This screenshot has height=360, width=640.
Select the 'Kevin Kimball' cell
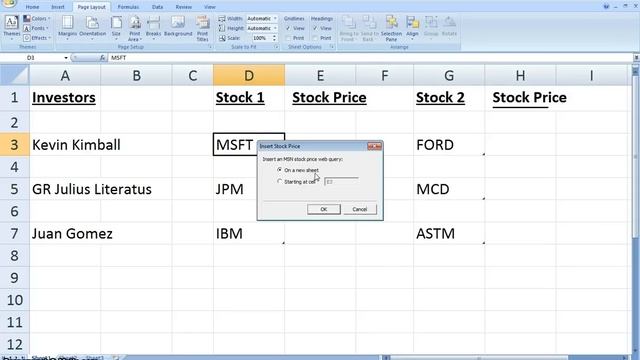(65, 144)
